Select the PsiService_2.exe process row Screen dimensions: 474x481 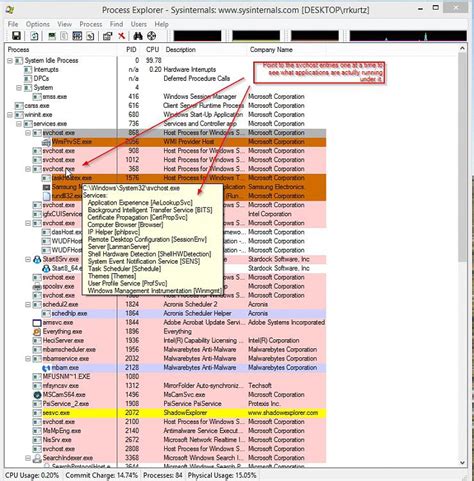179,404
